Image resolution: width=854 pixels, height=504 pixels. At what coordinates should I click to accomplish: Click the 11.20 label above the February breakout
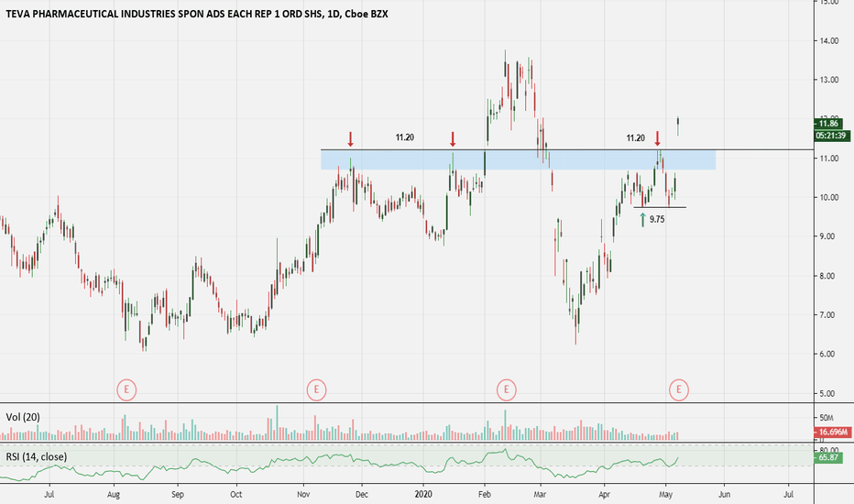(405, 137)
